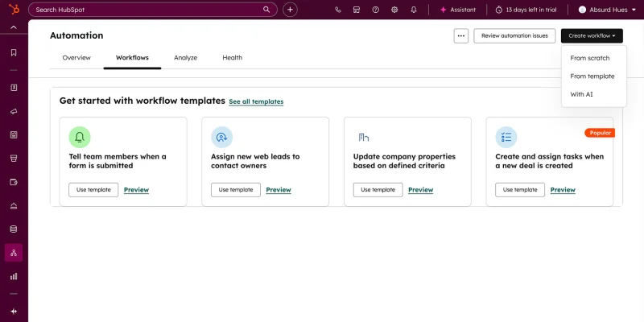Click title Assign new web leads to contact owners
The width and height of the screenshot is (644, 322).
click(x=255, y=161)
